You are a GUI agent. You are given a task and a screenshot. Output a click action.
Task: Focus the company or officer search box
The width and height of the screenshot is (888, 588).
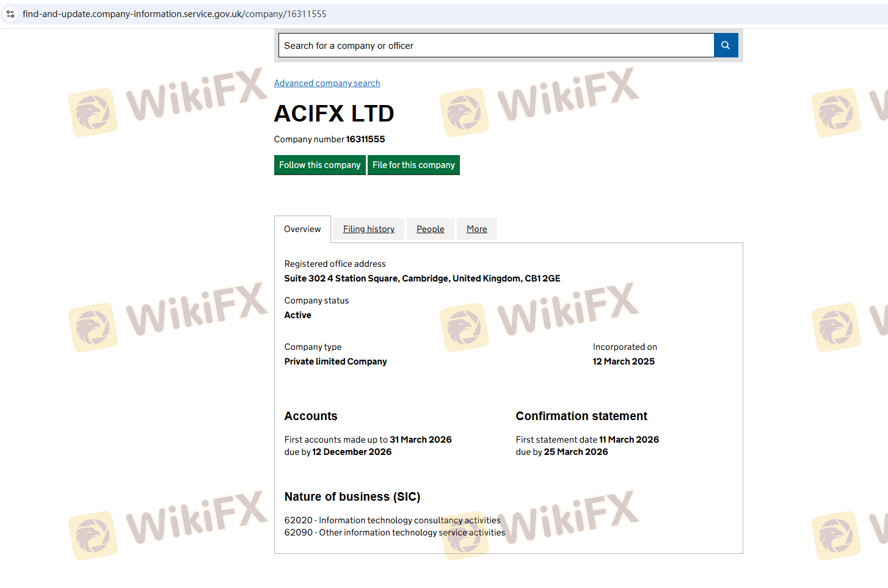click(495, 45)
